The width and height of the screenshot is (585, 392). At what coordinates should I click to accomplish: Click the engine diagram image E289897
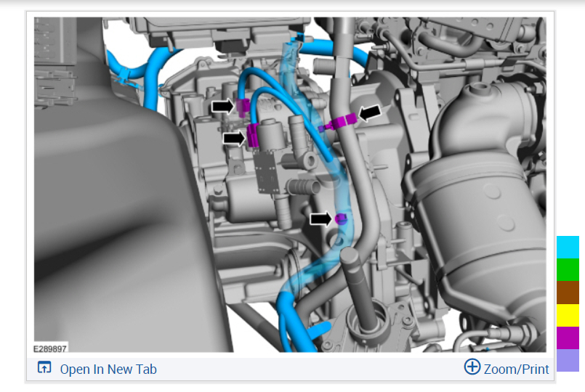pyautogui.click(x=290, y=184)
